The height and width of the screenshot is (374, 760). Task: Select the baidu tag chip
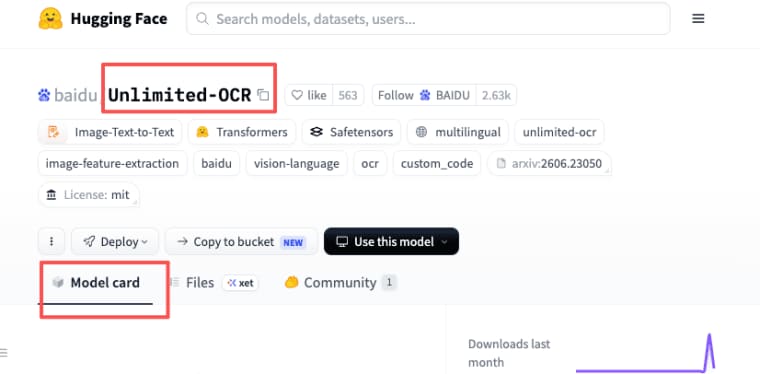tap(217, 163)
